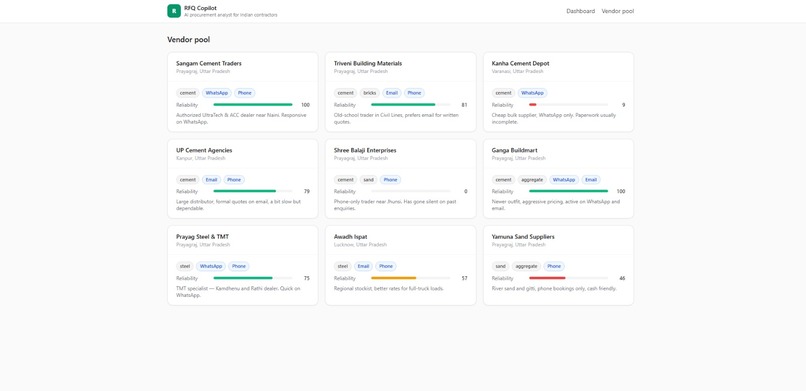This screenshot has height=391, width=806.
Task: Click cement tag on Kanha Cement Depot
Action: click(503, 93)
